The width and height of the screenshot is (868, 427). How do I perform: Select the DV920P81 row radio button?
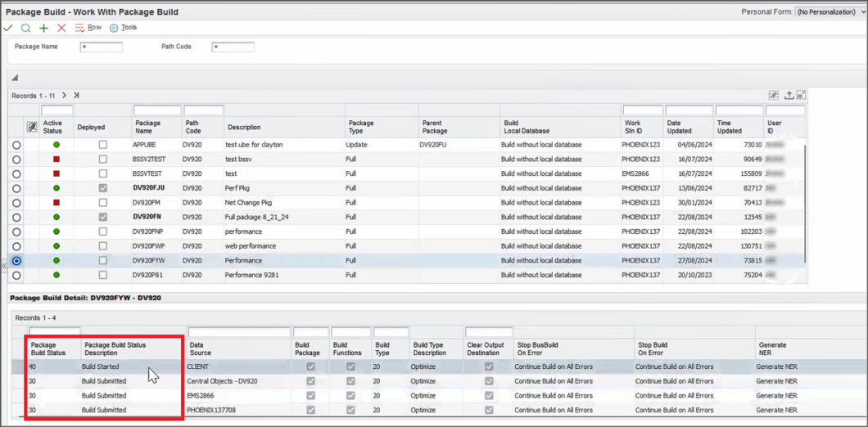click(x=16, y=275)
